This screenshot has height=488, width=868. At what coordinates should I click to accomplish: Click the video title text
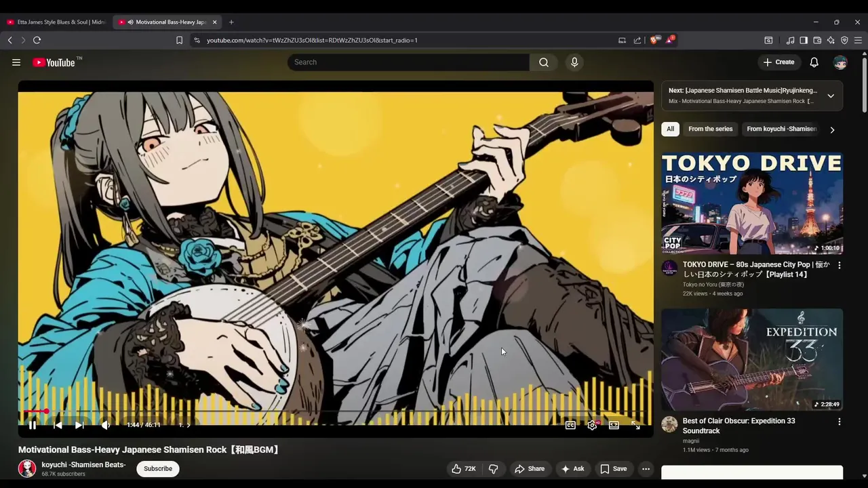pyautogui.click(x=149, y=449)
